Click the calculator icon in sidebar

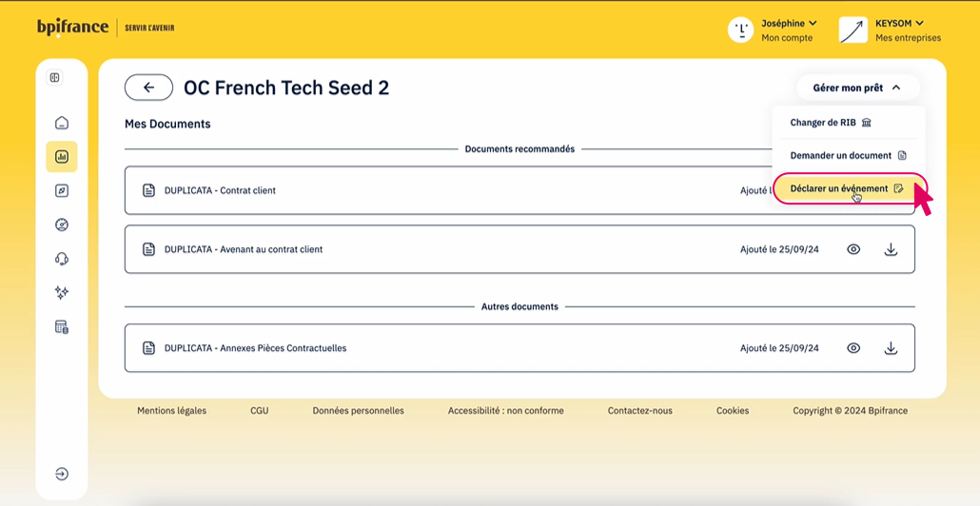62,327
